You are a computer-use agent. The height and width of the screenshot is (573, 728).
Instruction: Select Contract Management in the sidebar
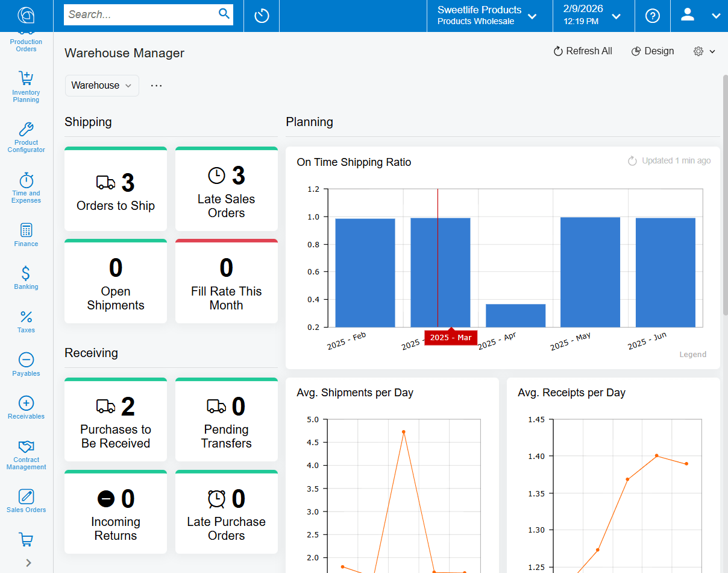pos(26,451)
